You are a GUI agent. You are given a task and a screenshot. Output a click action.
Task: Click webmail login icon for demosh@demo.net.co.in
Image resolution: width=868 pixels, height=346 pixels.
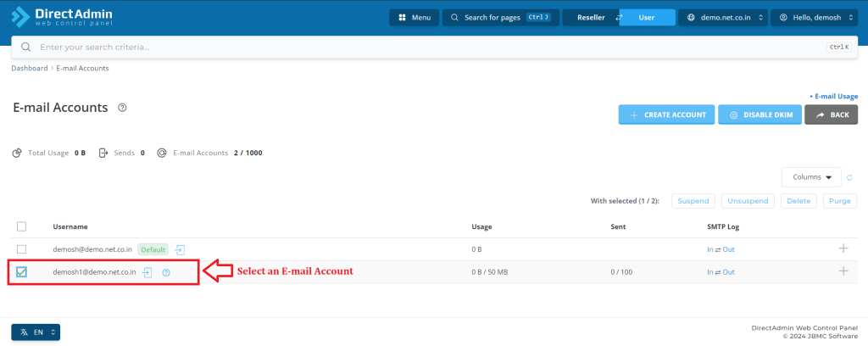(180, 249)
